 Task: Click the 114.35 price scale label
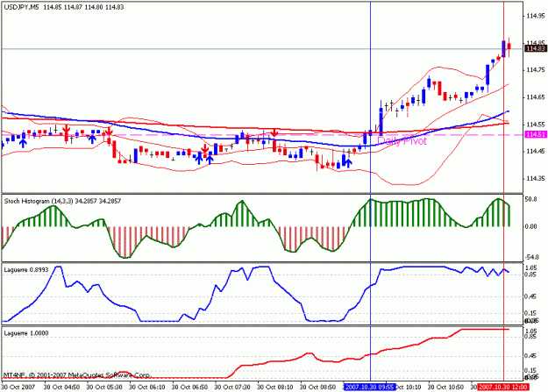pyautogui.click(x=536, y=178)
